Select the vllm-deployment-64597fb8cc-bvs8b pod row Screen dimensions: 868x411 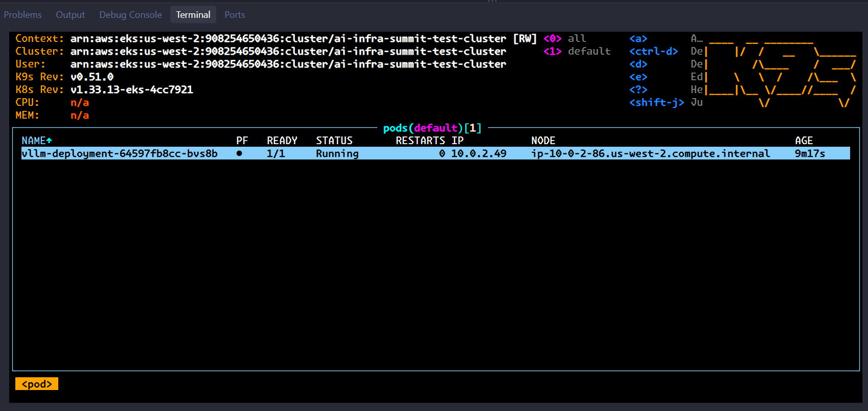point(436,153)
